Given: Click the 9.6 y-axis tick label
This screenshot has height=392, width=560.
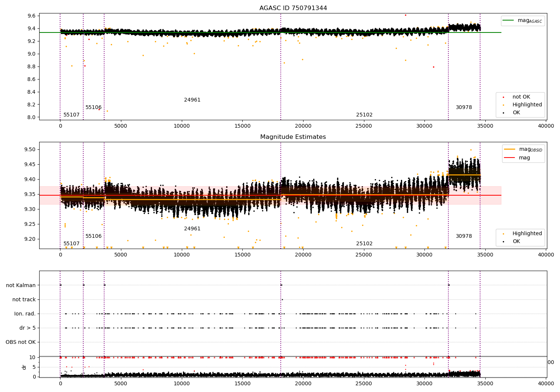Looking at the screenshot, I should [x=31, y=16].
